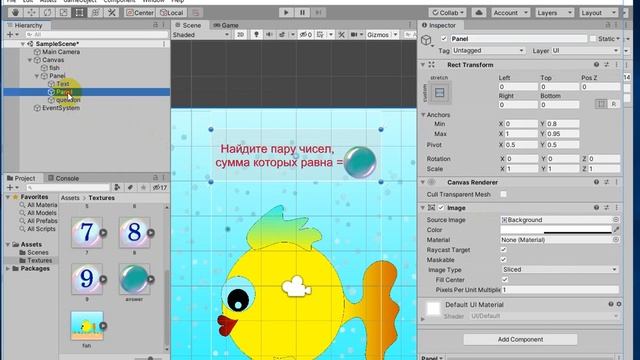Open the Project tab
This screenshot has width=640, height=360.
click(x=21, y=178)
